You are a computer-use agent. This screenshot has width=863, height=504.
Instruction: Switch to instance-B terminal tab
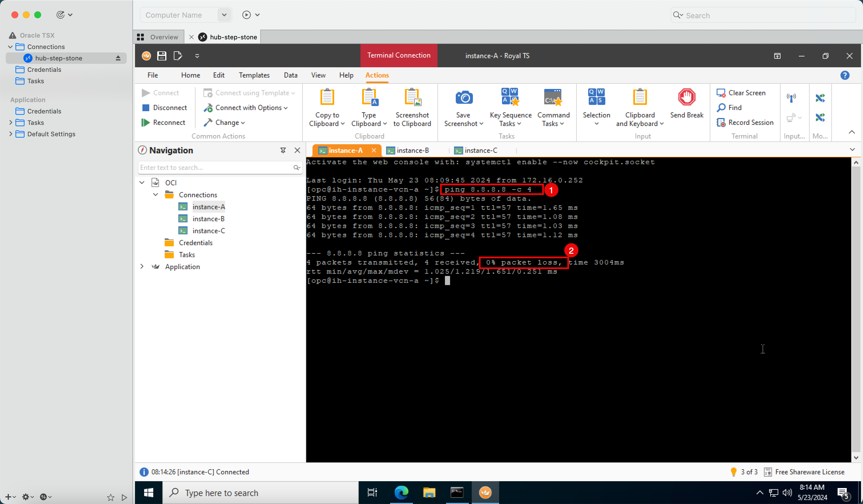[408, 150]
